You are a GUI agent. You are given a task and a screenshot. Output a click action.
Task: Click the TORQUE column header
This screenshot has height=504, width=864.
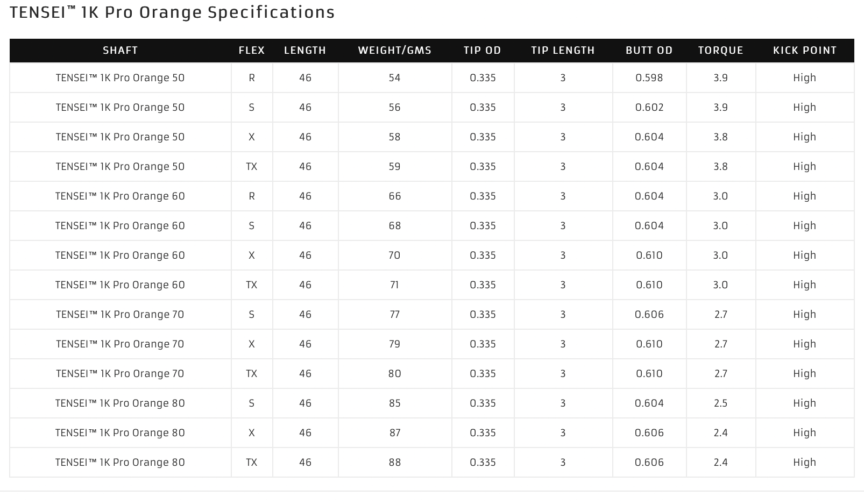point(721,51)
